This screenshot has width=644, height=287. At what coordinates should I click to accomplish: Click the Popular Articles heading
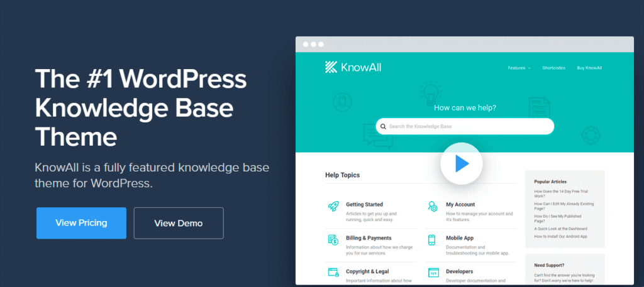pyautogui.click(x=550, y=181)
